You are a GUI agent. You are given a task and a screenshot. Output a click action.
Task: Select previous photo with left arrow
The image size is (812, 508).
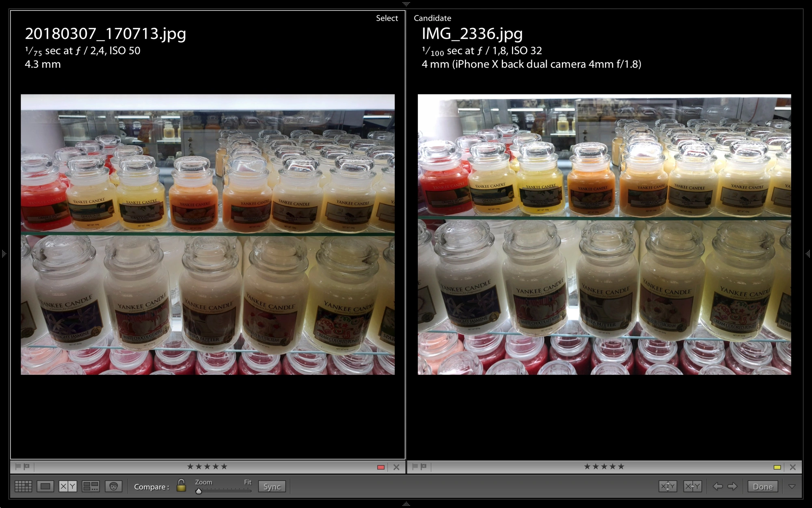pyautogui.click(x=717, y=486)
